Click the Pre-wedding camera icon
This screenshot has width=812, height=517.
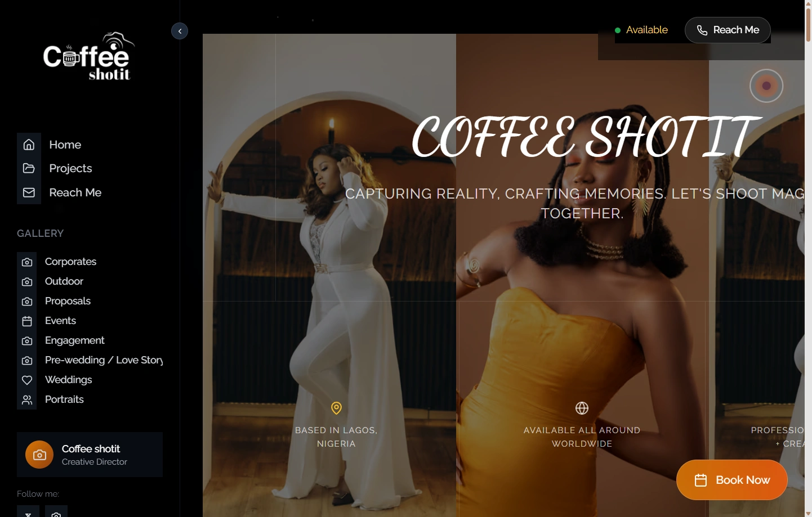(x=27, y=360)
